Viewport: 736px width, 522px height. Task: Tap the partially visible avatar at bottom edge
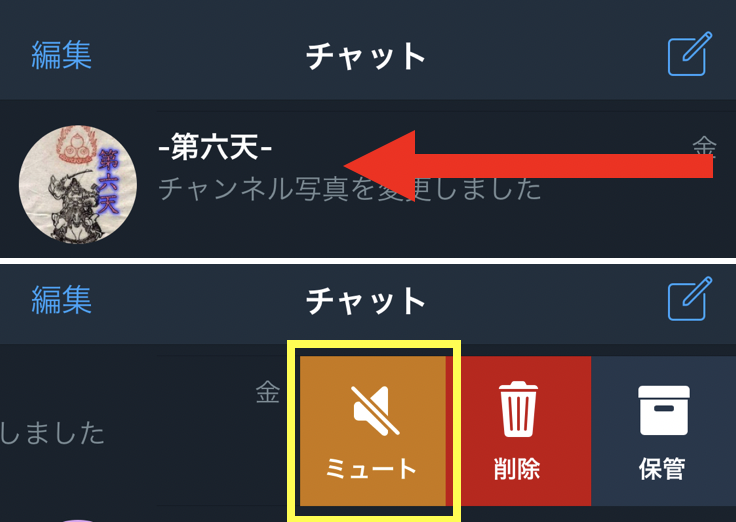[x=78, y=520]
